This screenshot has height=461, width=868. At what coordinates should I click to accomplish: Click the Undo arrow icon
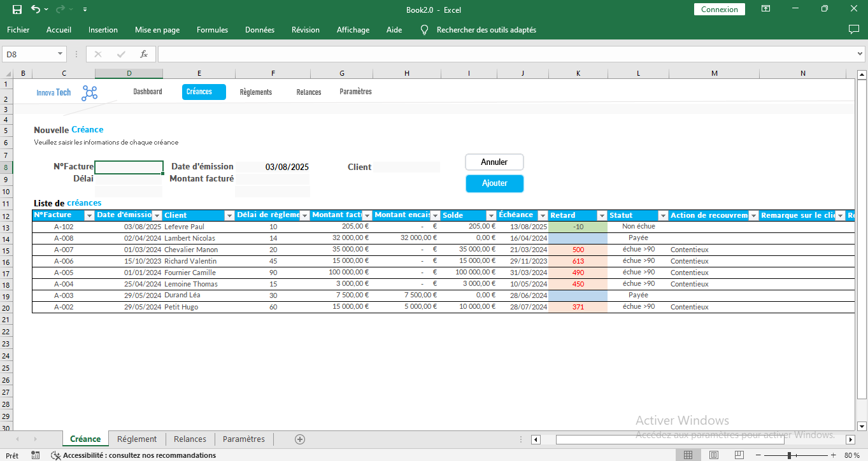tap(35, 10)
